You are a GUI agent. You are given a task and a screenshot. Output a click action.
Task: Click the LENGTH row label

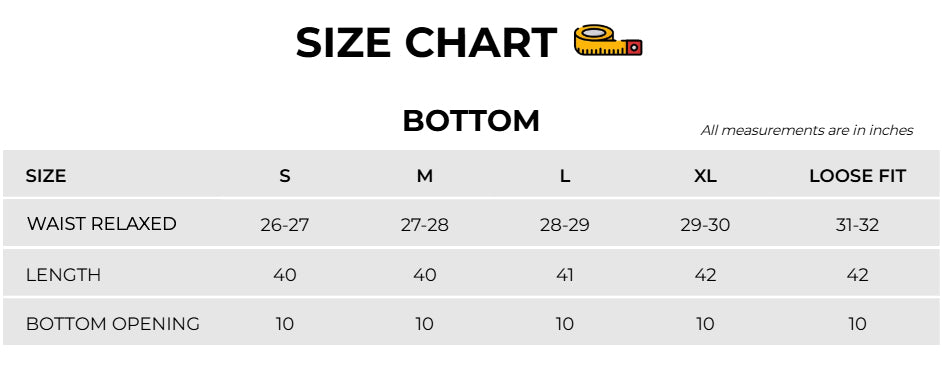click(x=63, y=275)
